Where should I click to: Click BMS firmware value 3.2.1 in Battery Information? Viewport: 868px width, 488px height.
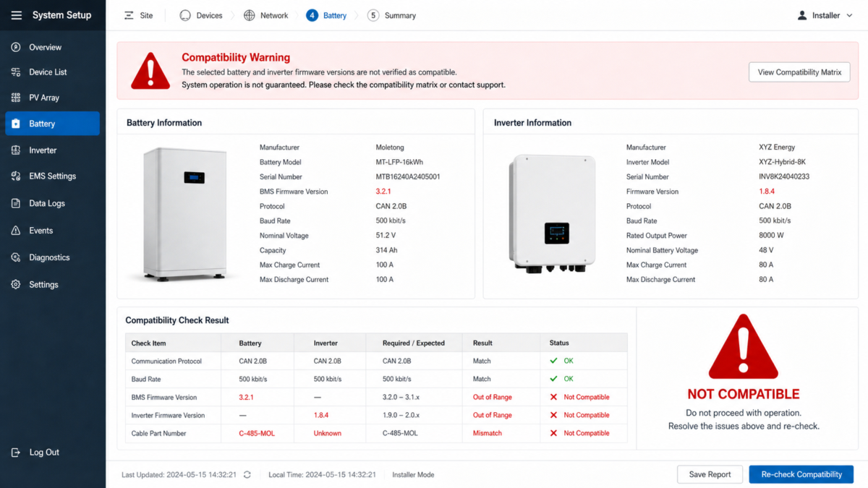[383, 192]
